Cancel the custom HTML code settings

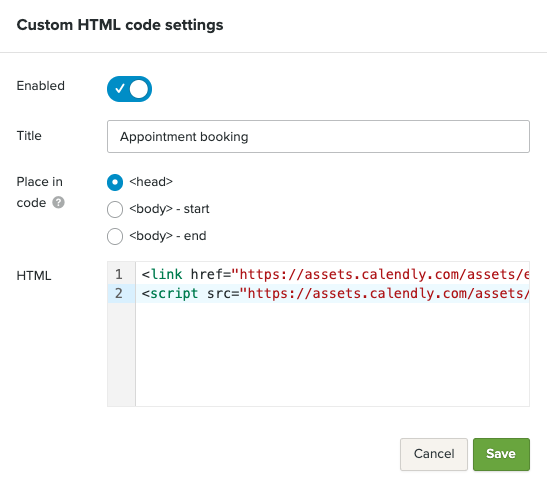coord(434,454)
